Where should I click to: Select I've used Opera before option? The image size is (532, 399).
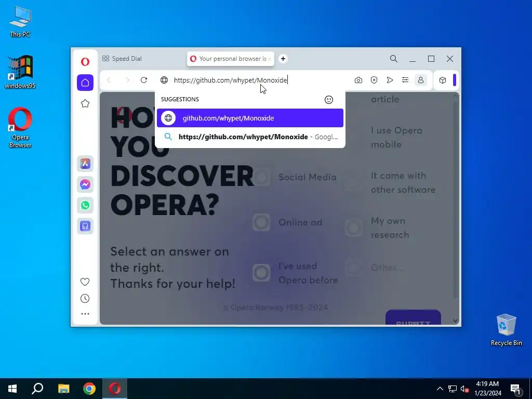click(261, 273)
